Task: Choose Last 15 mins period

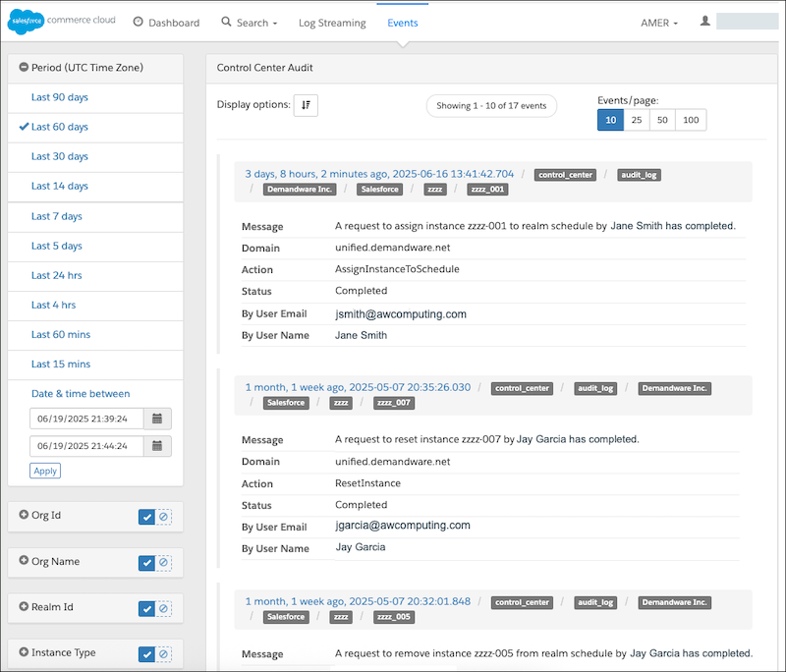Action: (61, 364)
